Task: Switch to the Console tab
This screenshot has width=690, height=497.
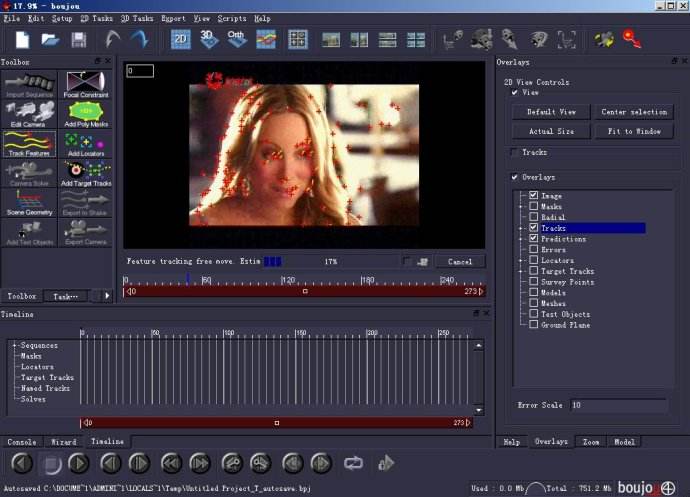Action: pyautogui.click(x=22, y=441)
